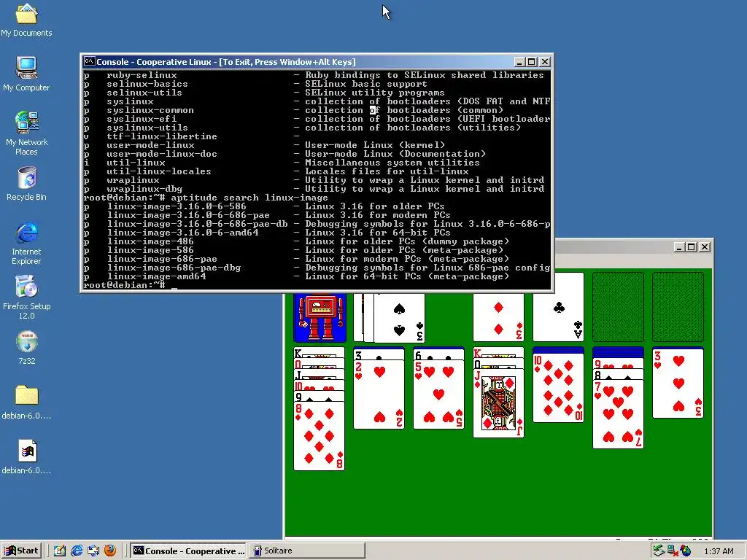Viewport: 747px width, 560px height.
Task: Select the 5 of hearts tableau card
Action: tap(438, 394)
